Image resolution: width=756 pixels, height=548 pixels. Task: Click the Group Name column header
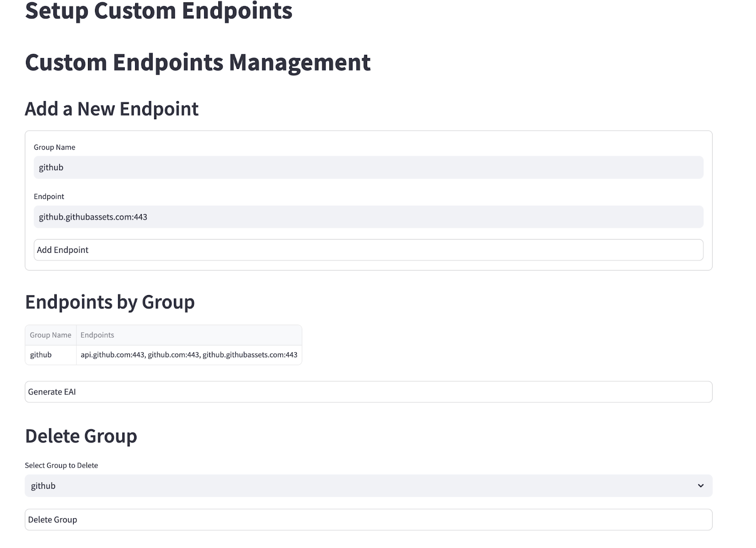click(x=51, y=335)
